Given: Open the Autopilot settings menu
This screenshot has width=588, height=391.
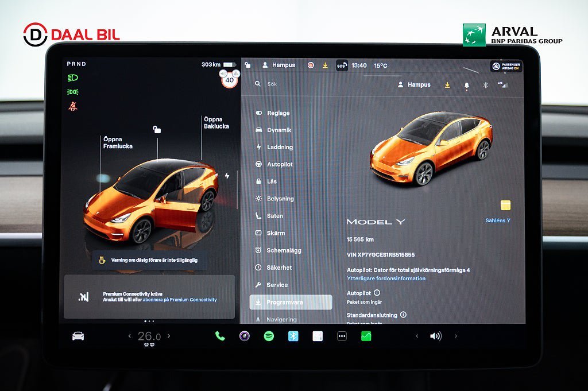Looking at the screenshot, I should (x=279, y=164).
